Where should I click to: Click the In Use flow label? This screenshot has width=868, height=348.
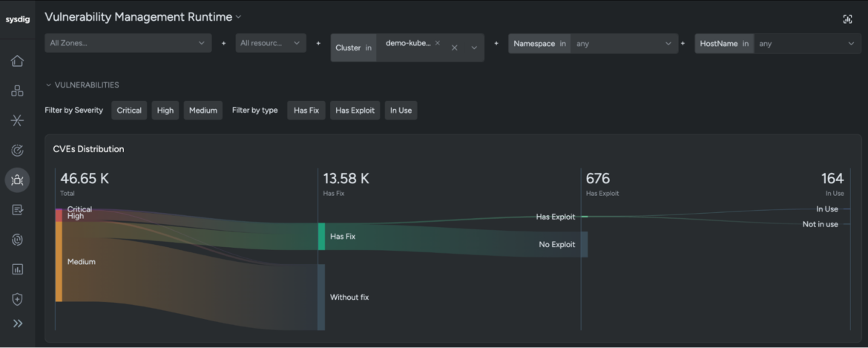tap(827, 209)
